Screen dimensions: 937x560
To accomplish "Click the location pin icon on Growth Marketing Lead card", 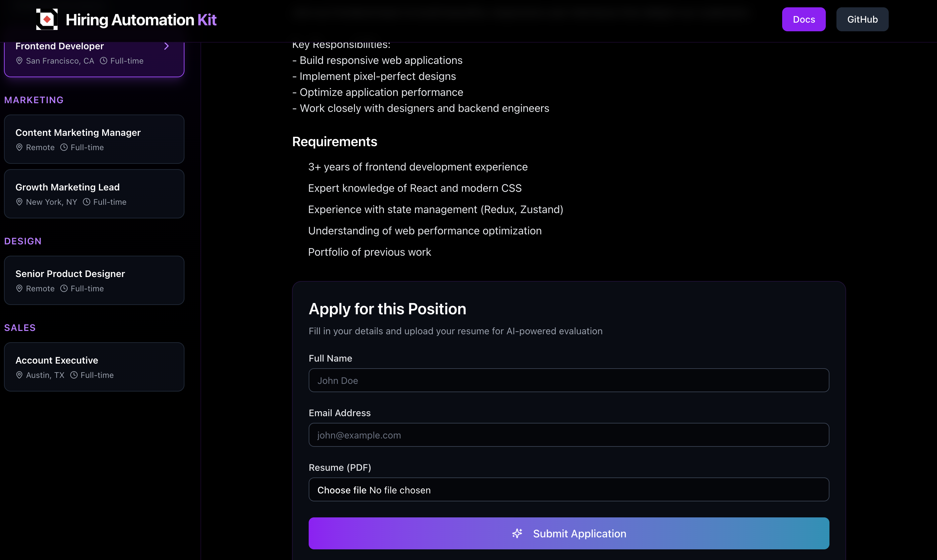I will [x=19, y=202].
